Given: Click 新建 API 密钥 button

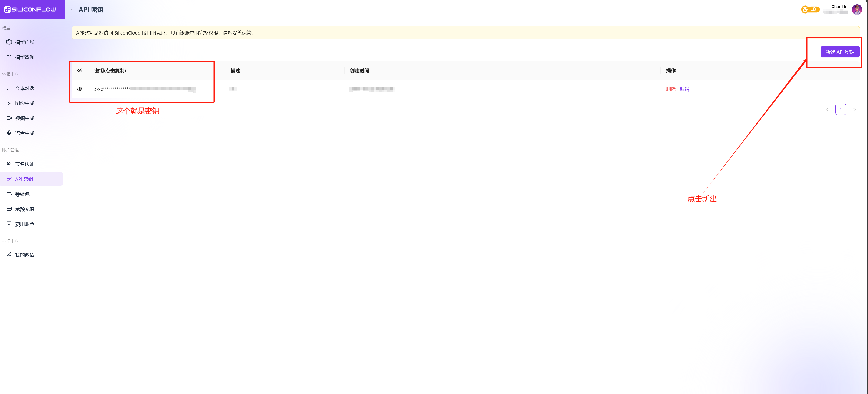Looking at the screenshot, I should [840, 52].
